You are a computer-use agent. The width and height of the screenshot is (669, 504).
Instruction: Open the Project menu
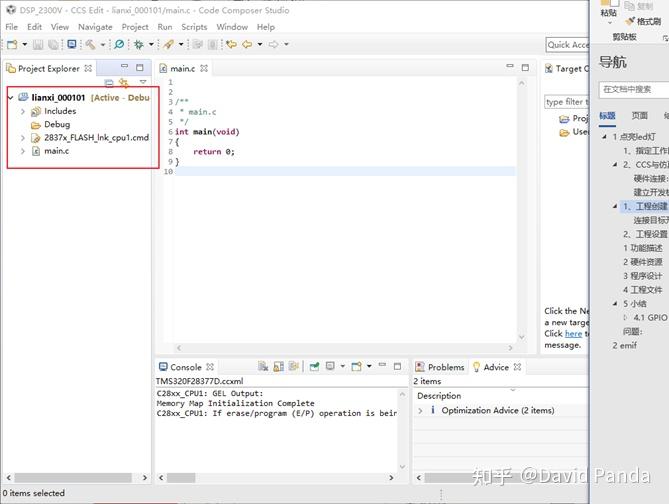135,27
